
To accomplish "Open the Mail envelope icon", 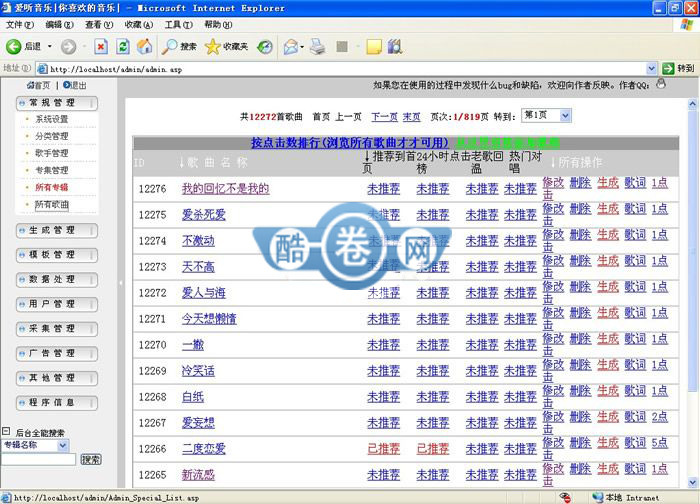I will (291, 46).
